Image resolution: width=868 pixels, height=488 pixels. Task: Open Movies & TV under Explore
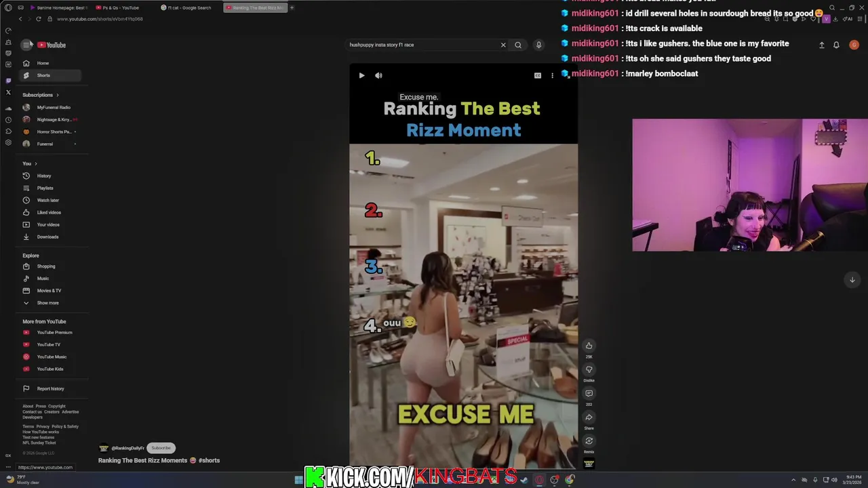point(51,291)
